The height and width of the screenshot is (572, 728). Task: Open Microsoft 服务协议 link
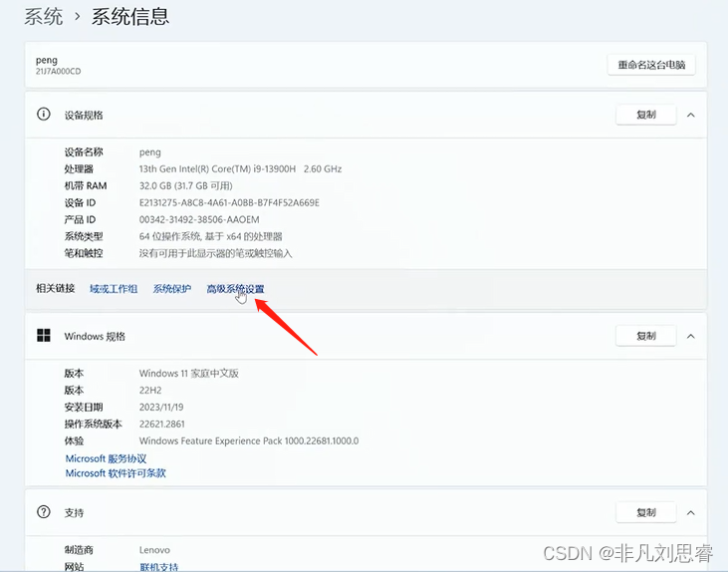pyautogui.click(x=106, y=458)
